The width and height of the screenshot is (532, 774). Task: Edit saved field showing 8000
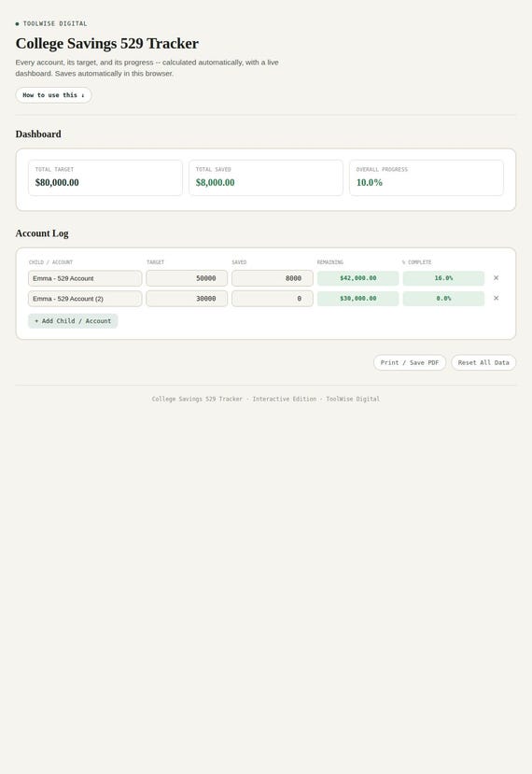coord(273,278)
